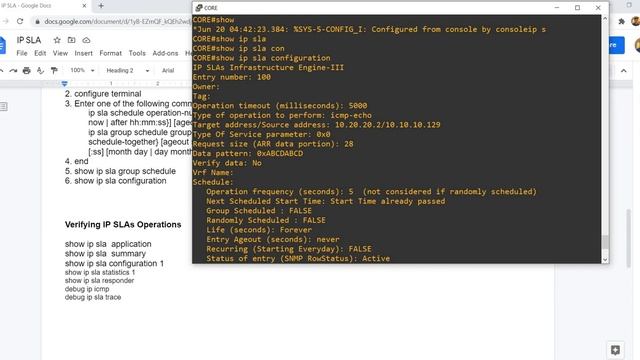The image size is (640, 360).
Task: Click the PuTTY icon in CORE title bar
Action: pyautogui.click(x=199, y=8)
